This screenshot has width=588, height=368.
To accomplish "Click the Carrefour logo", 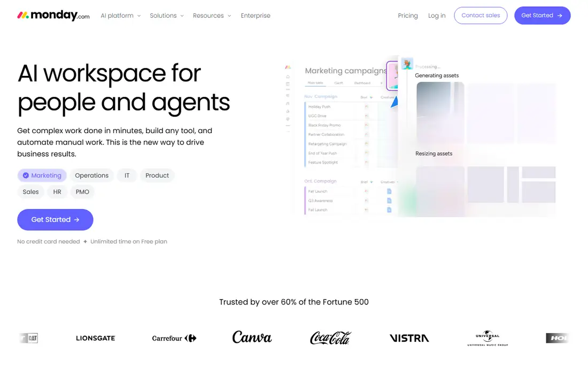I will [x=174, y=338].
